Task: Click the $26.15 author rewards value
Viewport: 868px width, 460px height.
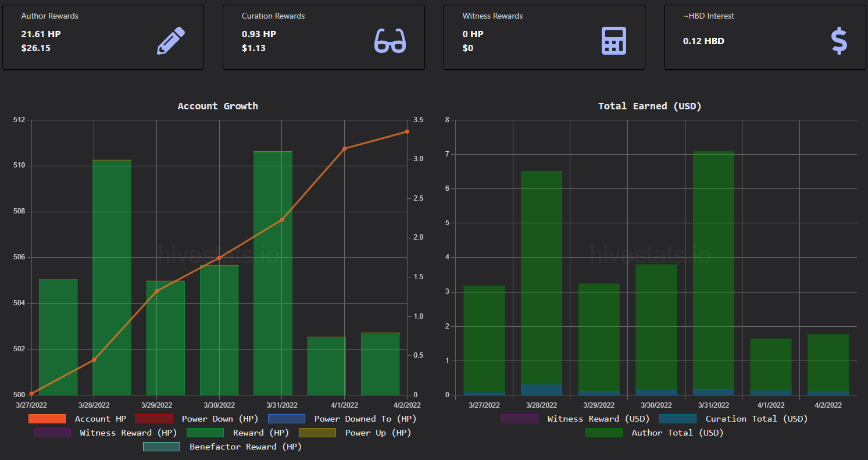Action: click(x=36, y=48)
